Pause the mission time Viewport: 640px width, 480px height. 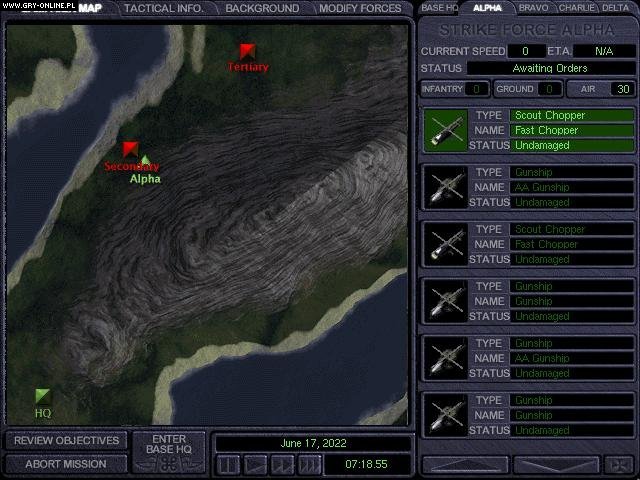(x=229, y=464)
